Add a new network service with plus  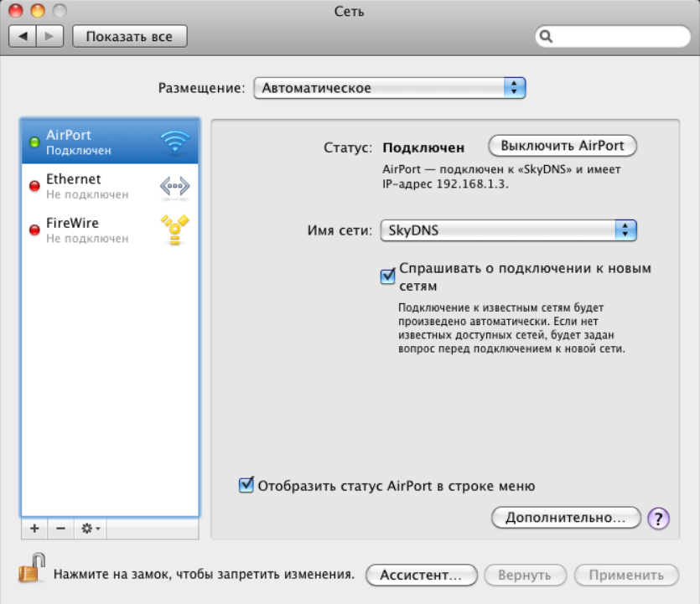point(34,529)
